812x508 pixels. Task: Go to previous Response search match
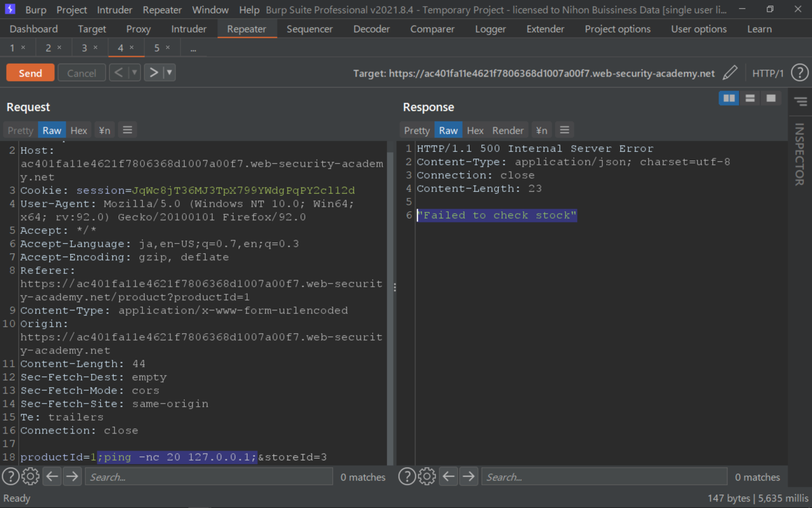pyautogui.click(x=449, y=477)
